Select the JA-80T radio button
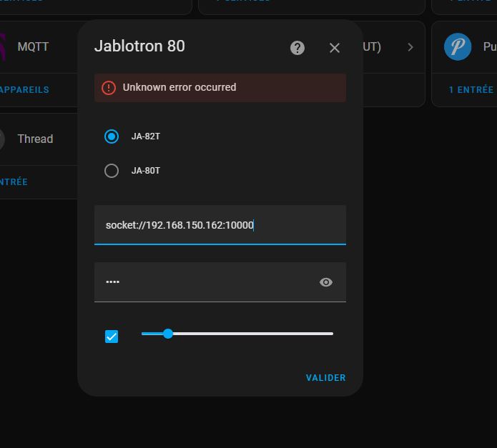This screenshot has width=497, height=448. [112, 171]
